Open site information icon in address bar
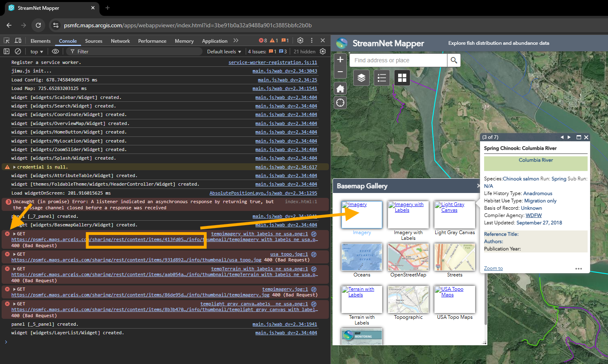Image resolution: width=608 pixels, height=364 pixels. 56,25
